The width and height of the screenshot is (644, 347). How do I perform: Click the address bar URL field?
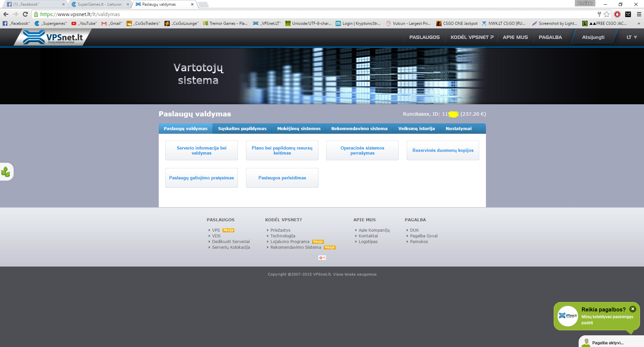315,14
